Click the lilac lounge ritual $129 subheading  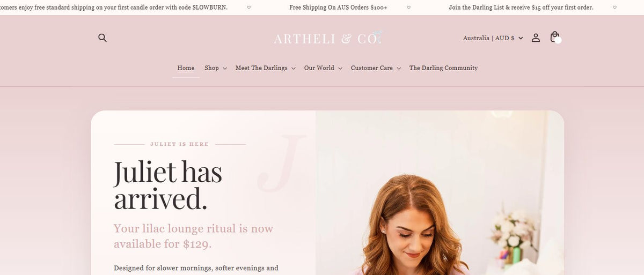(193, 236)
